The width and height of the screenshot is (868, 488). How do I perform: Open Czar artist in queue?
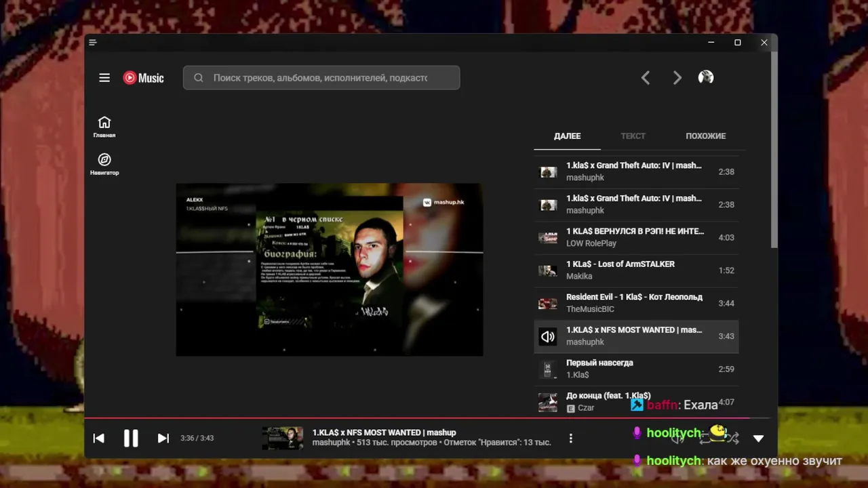(x=586, y=408)
